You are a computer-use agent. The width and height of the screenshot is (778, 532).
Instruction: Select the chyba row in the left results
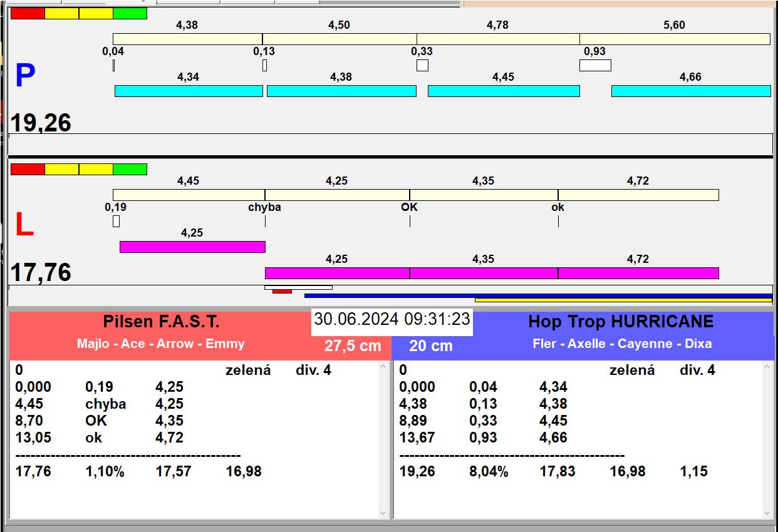tap(105, 404)
